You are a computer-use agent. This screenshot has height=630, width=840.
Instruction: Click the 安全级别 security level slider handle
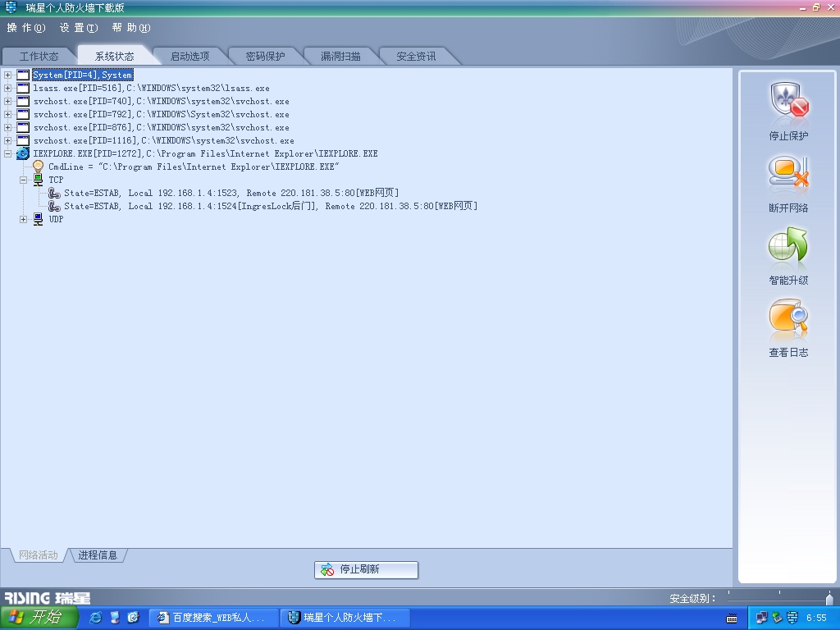[830, 598]
